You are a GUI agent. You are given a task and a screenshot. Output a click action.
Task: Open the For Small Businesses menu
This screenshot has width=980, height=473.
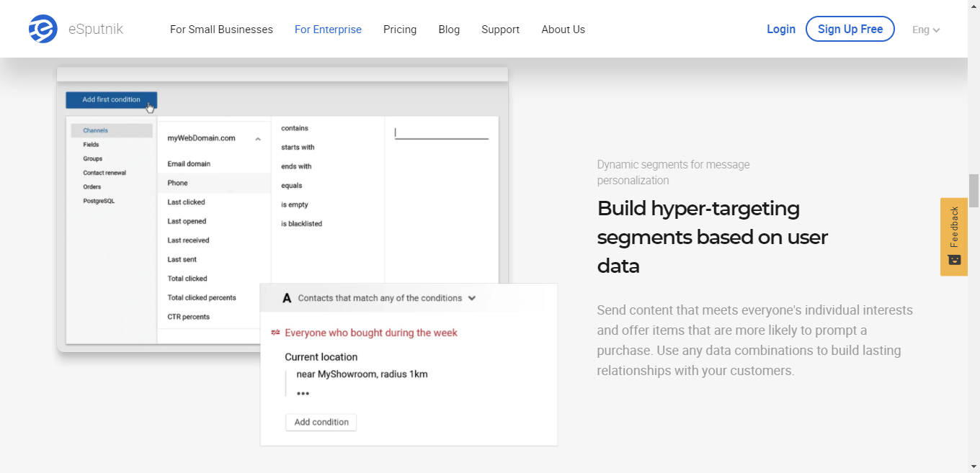point(221,30)
